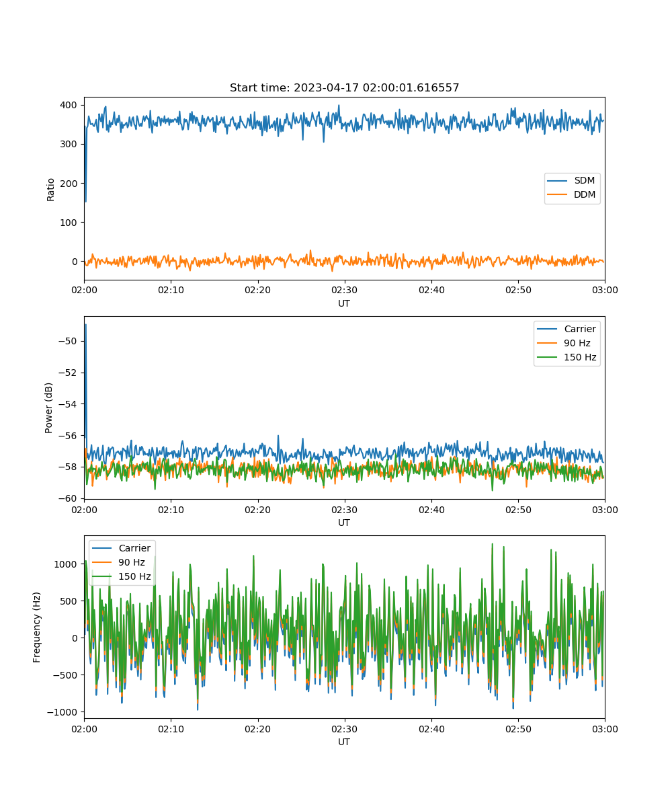The width and height of the screenshot is (672, 807).
Task: Click the Start time title text
Action: 344,88
